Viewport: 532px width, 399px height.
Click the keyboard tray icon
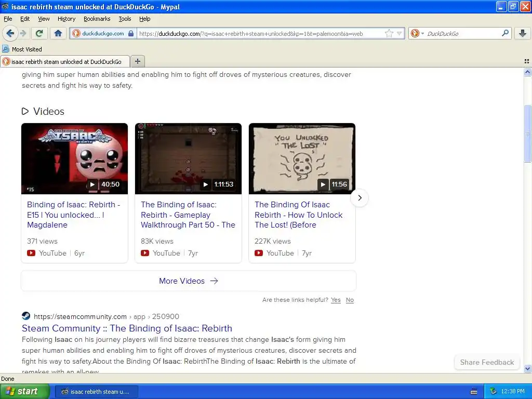pyautogui.click(x=474, y=392)
